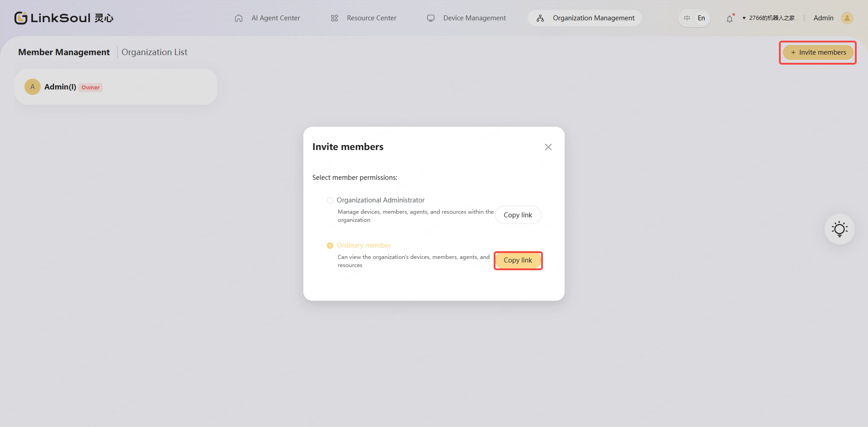
Task: Click the AI Agent Center home icon
Action: point(239,18)
